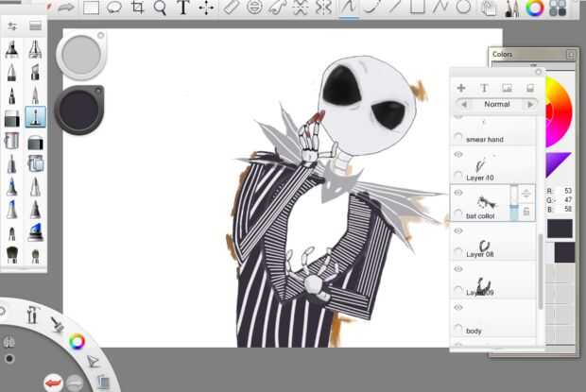
Task: Click the dark current color swatch
Action: coord(560,229)
